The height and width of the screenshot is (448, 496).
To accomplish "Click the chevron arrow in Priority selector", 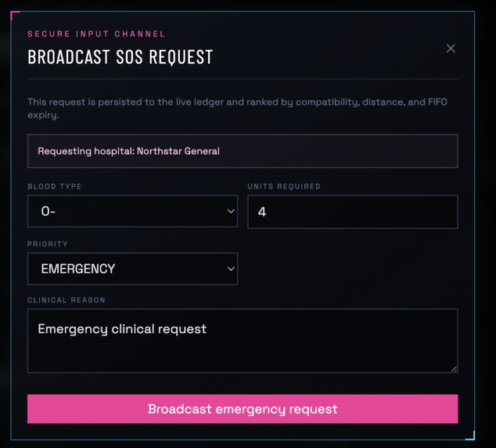I will click(x=231, y=269).
